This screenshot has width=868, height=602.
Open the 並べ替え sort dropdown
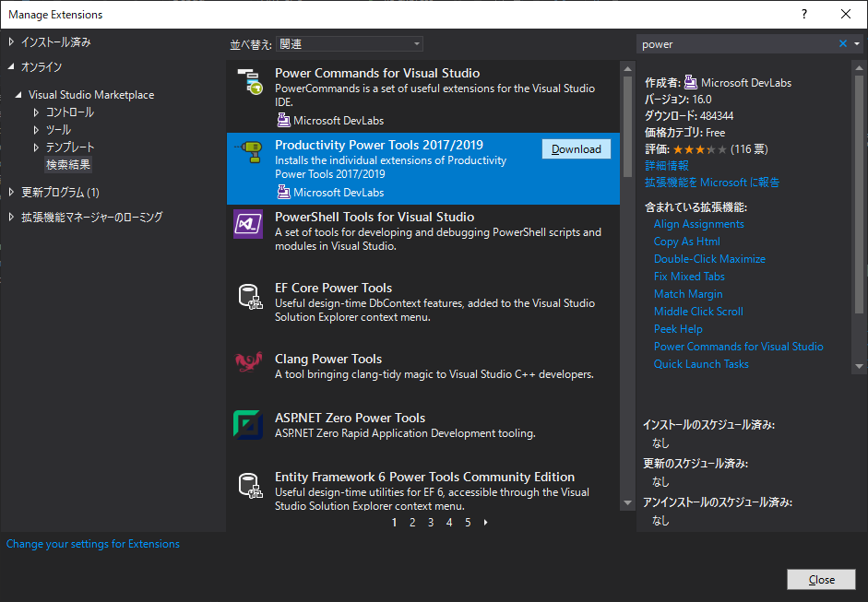point(348,43)
